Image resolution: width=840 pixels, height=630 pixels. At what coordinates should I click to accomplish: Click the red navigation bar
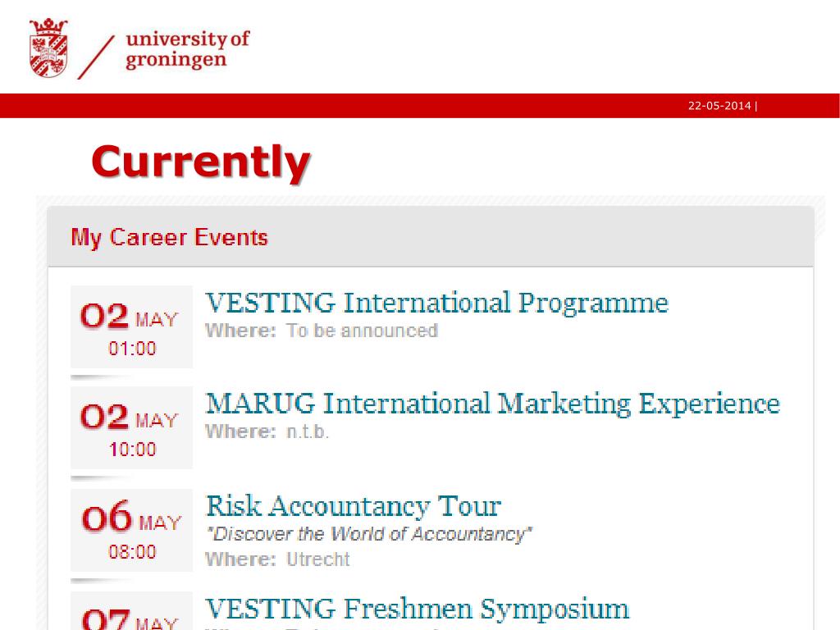click(420, 106)
